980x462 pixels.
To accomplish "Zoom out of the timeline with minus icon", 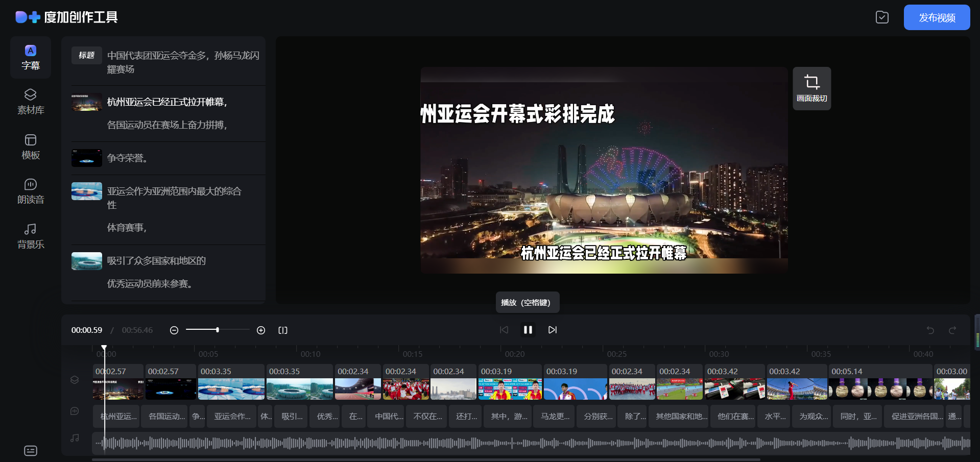I will pyautogui.click(x=174, y=330).
